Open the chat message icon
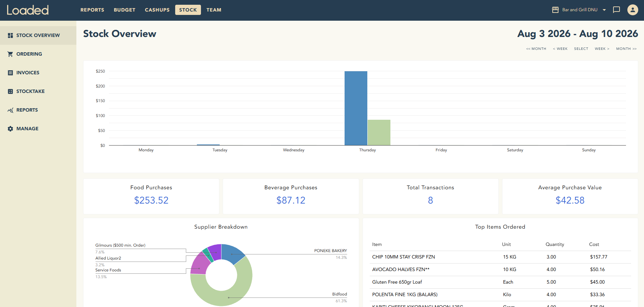The height and width of the screenshot is (307, 644). click(x=617, y=10)
